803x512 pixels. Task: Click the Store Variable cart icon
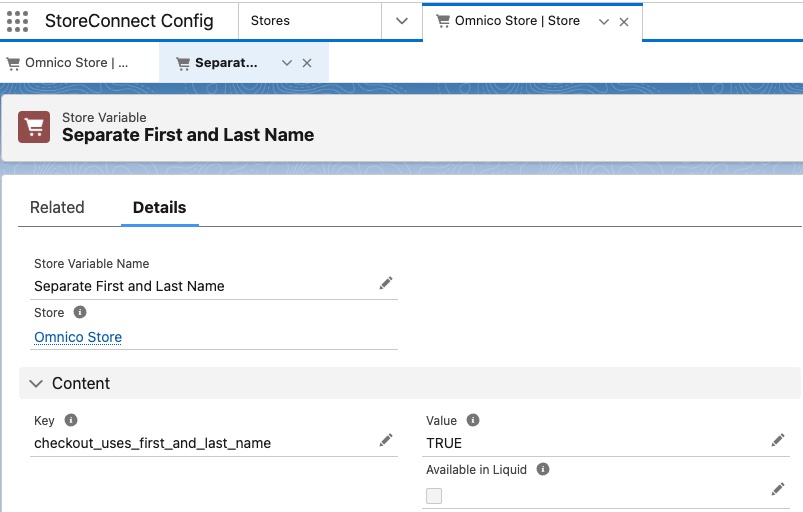coord(35,127)
